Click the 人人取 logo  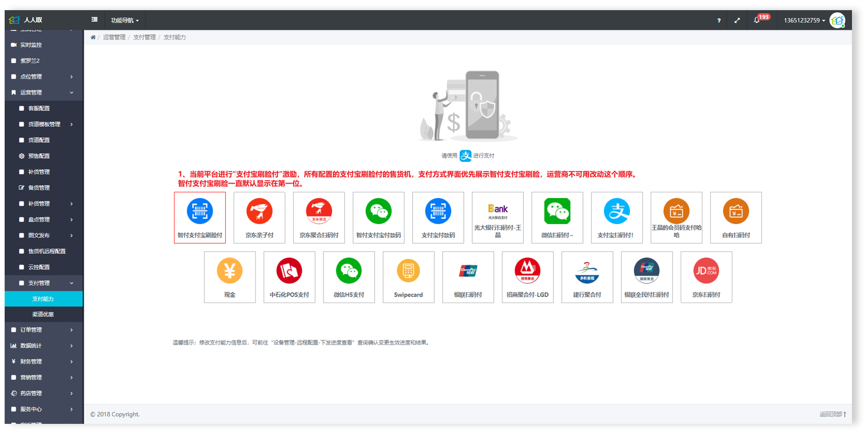26,20
